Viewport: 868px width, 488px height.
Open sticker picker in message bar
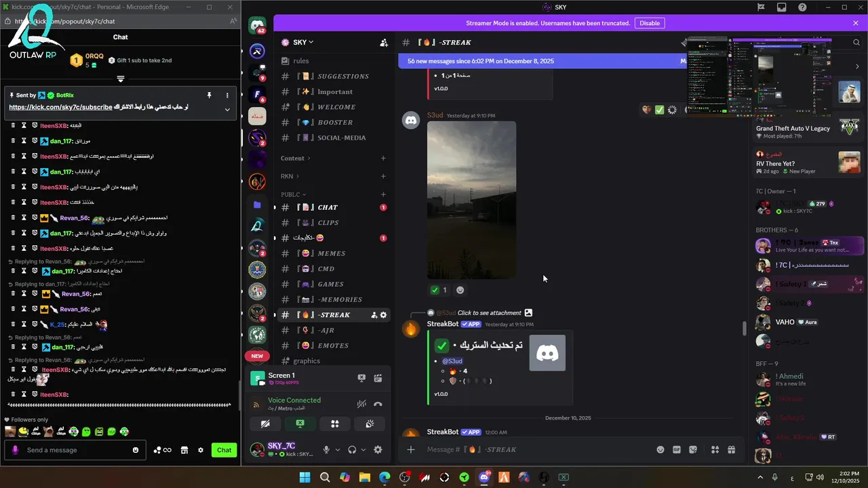(693, 449)
